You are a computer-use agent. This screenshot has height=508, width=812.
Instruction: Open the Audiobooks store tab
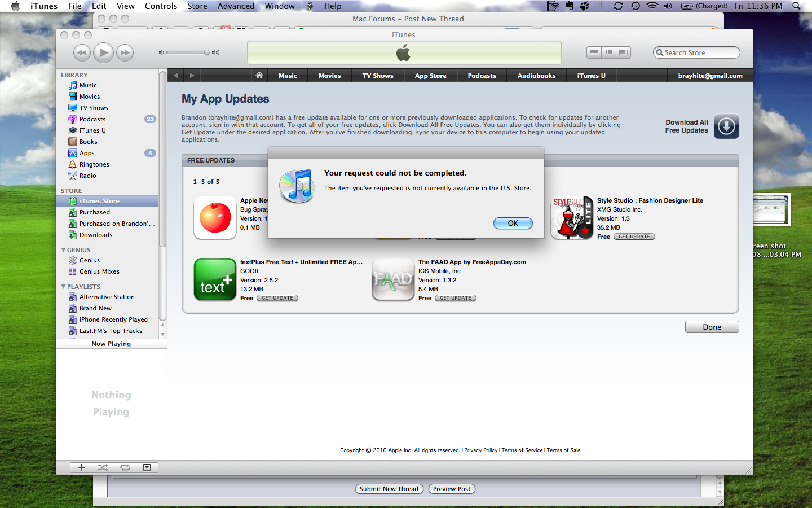pos(537,76)
